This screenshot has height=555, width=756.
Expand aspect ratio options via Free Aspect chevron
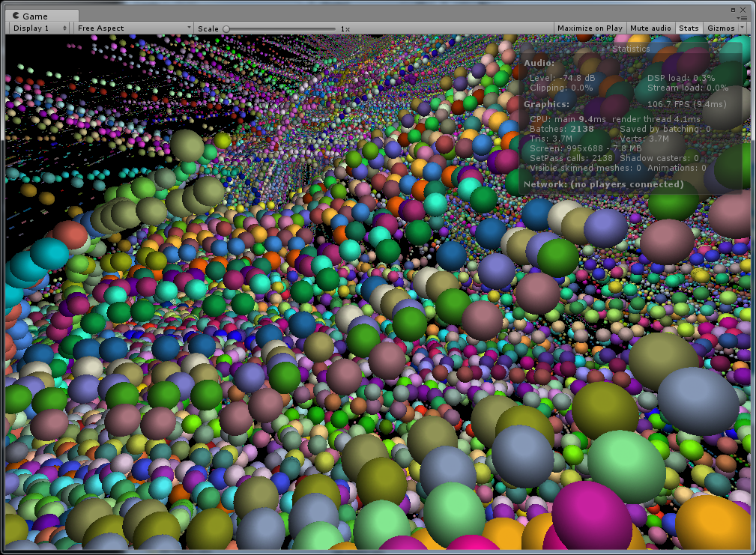190,28
